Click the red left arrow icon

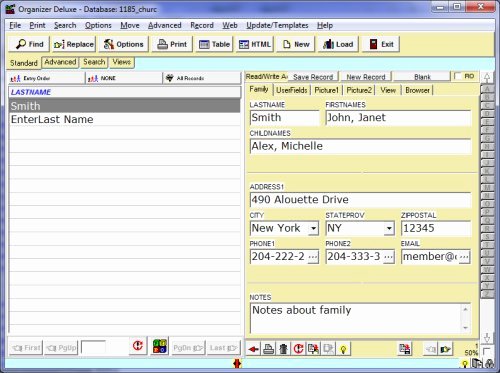coord(254,349)
